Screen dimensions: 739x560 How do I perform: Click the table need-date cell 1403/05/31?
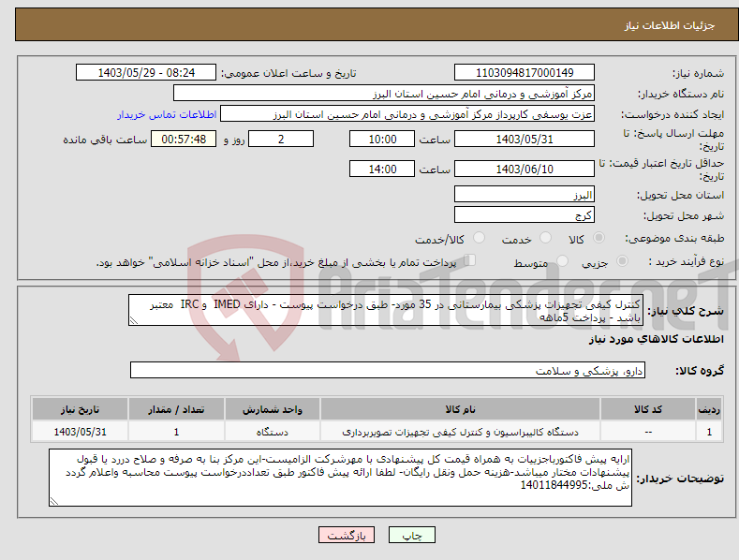pyautogui.click(x=80, y=432)
